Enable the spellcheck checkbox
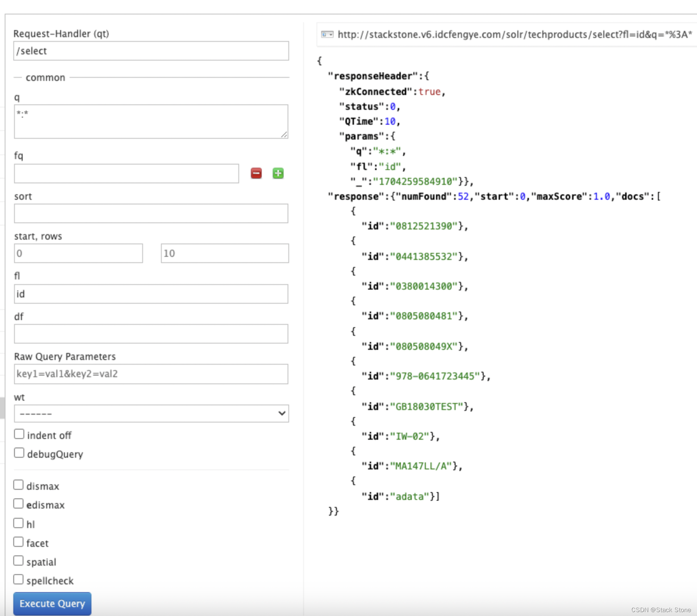 pyautogui.click(x=18, y=579)
